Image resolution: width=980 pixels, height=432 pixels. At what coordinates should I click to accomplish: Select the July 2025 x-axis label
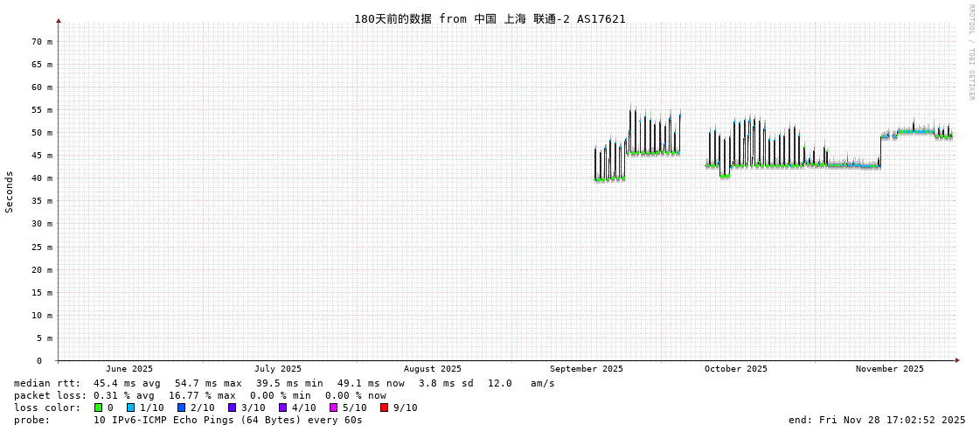coord(278,369)
